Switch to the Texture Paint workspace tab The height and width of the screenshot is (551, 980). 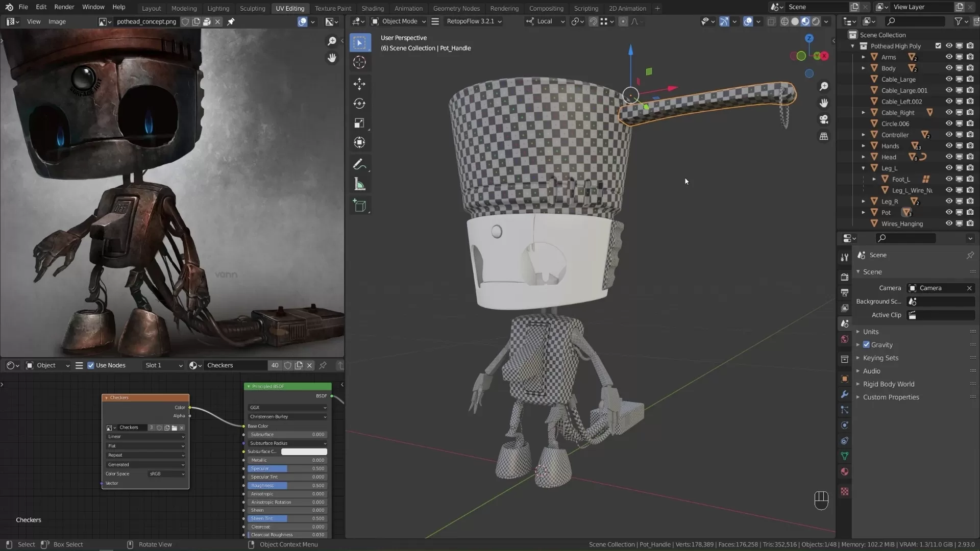click(x=333, y=8)
